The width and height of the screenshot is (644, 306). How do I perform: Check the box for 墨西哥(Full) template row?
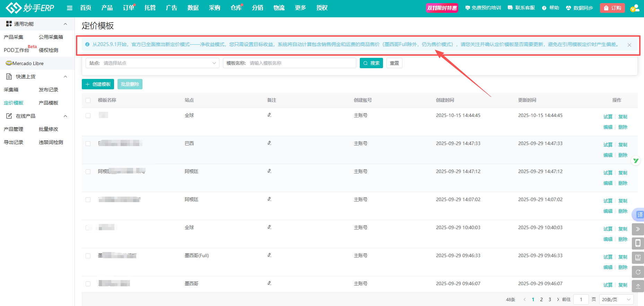point(88,256)
